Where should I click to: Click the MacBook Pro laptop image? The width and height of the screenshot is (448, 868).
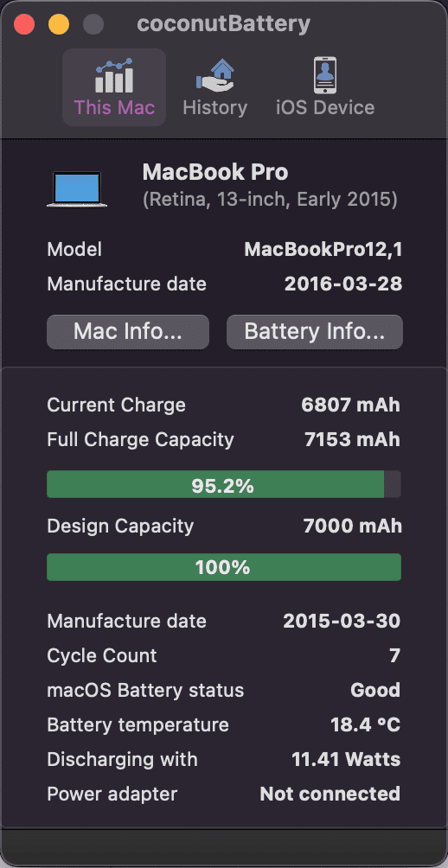click(x=77, y=189)
